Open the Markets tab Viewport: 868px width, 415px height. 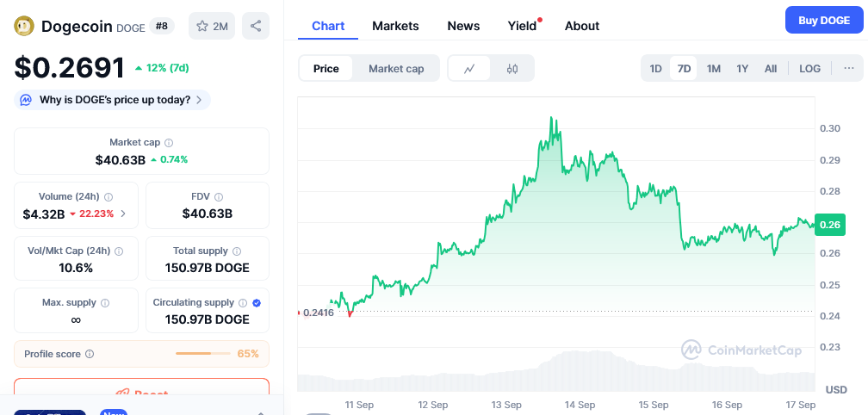395,26
